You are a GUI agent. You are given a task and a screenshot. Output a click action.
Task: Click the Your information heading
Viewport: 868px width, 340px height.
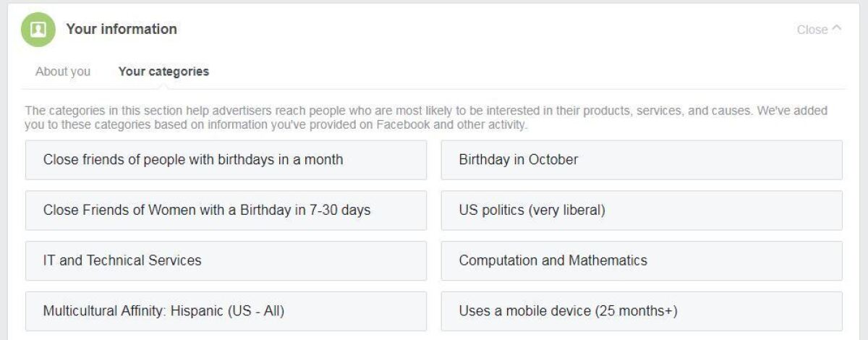click(x=122, y=29)
